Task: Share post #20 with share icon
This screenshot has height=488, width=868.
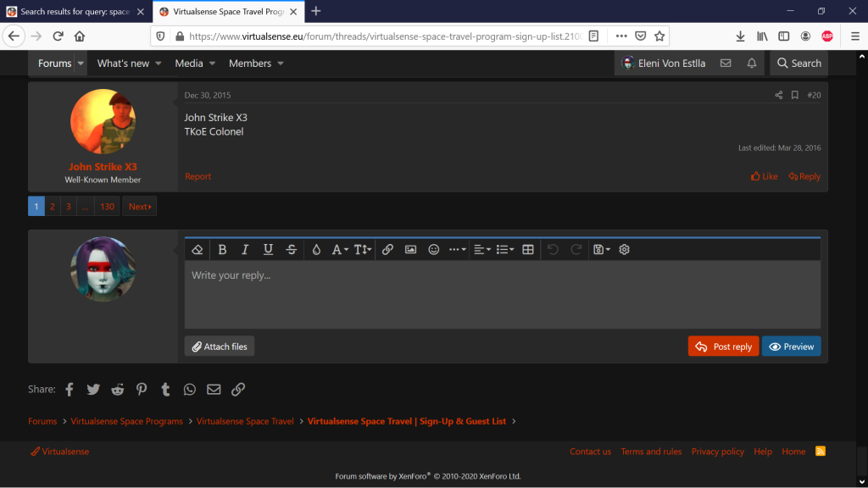Action: 778,95
